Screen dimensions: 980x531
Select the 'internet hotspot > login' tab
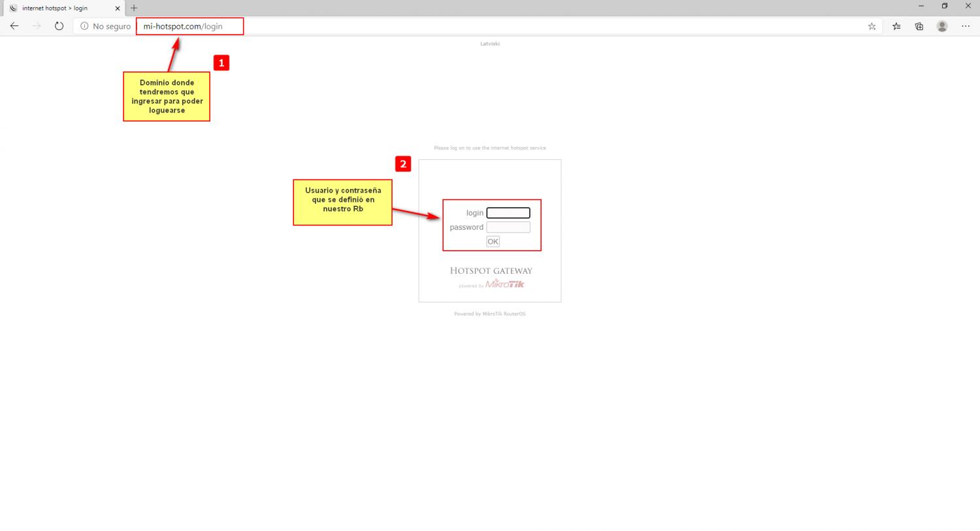[63, 8]
